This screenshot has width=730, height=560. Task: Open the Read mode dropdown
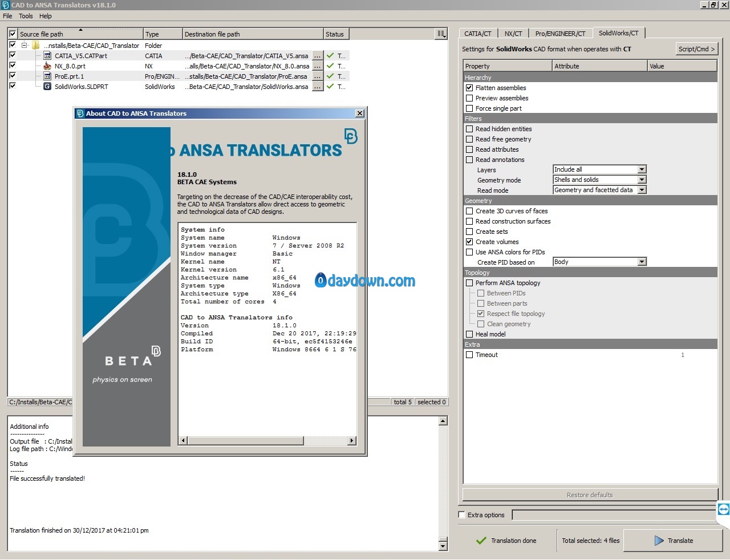(599, 190)
